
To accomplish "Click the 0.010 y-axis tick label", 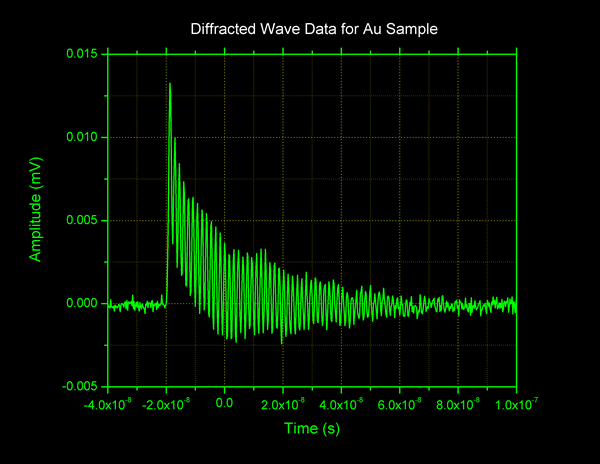I will point(82,137).
